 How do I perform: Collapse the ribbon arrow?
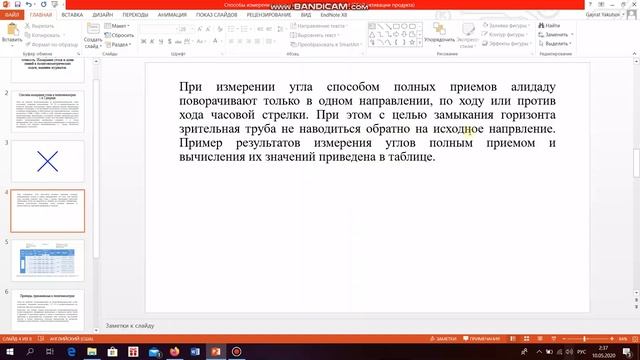pyautogui.click(x=634, y=53)
